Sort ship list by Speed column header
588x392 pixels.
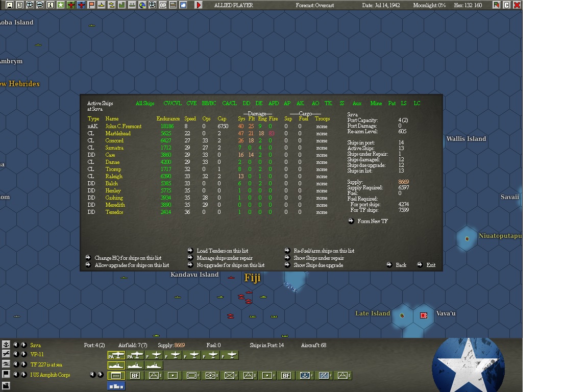[190, 118]
